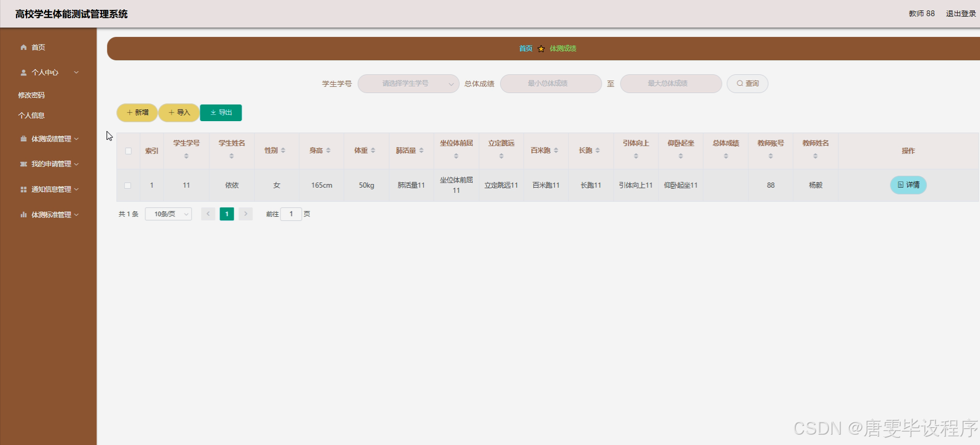
Task: Sort by 引体向上 column arrows
Action: [x=636, y=156]
